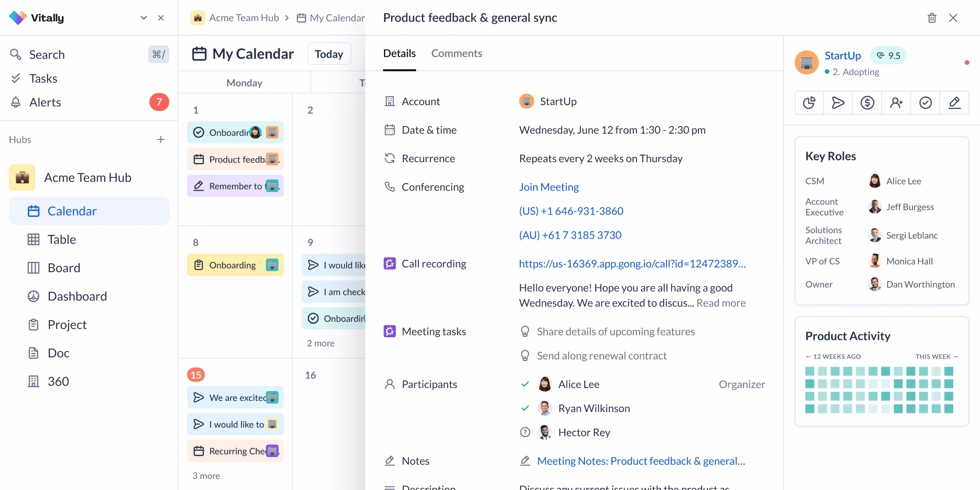Expand description with Read more
980x490 pixels.
[x=721, y=303]
